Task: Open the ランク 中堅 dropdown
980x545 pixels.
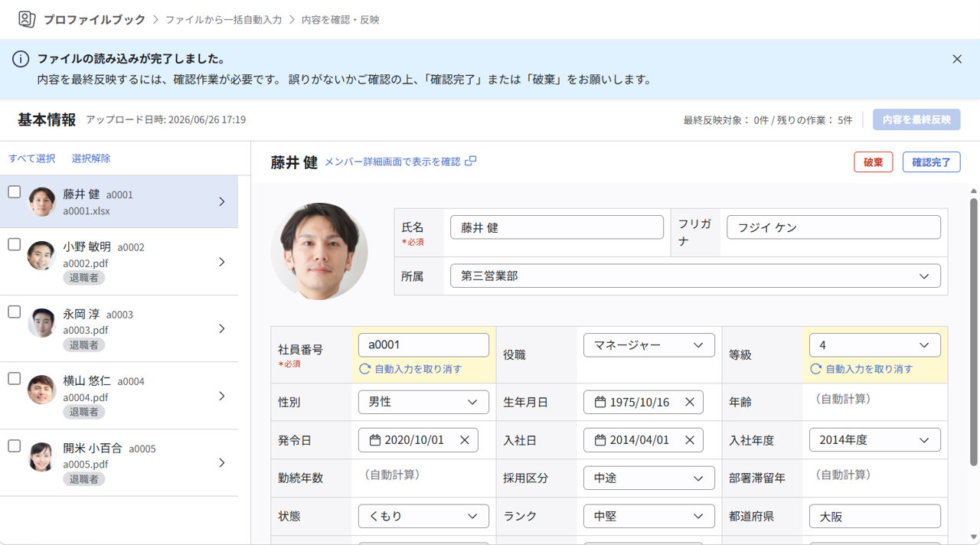Action: pos(649,516)
